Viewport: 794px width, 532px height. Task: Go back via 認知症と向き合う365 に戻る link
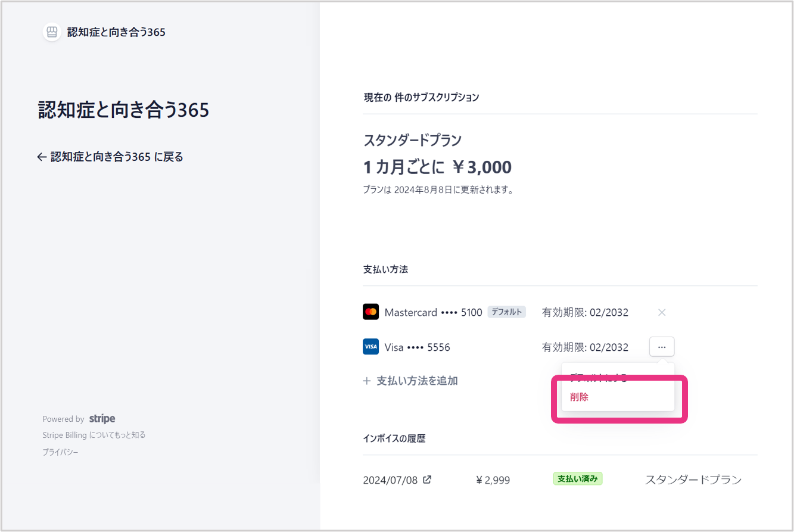[x=116, y=157]
